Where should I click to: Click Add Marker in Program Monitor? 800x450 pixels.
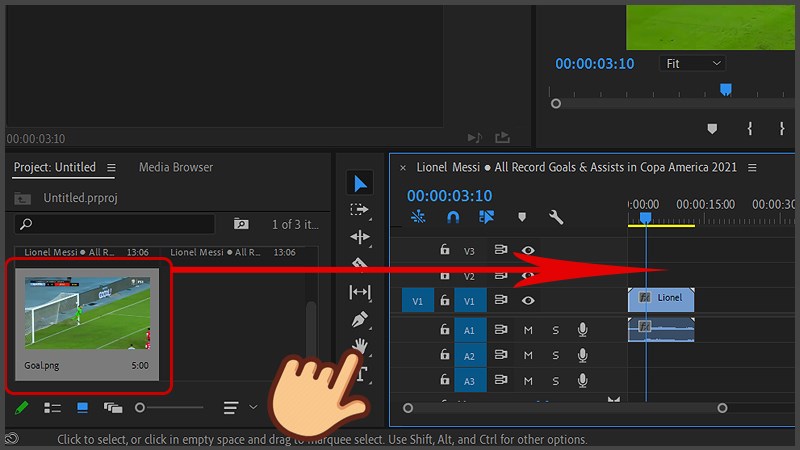pos(712,129)
